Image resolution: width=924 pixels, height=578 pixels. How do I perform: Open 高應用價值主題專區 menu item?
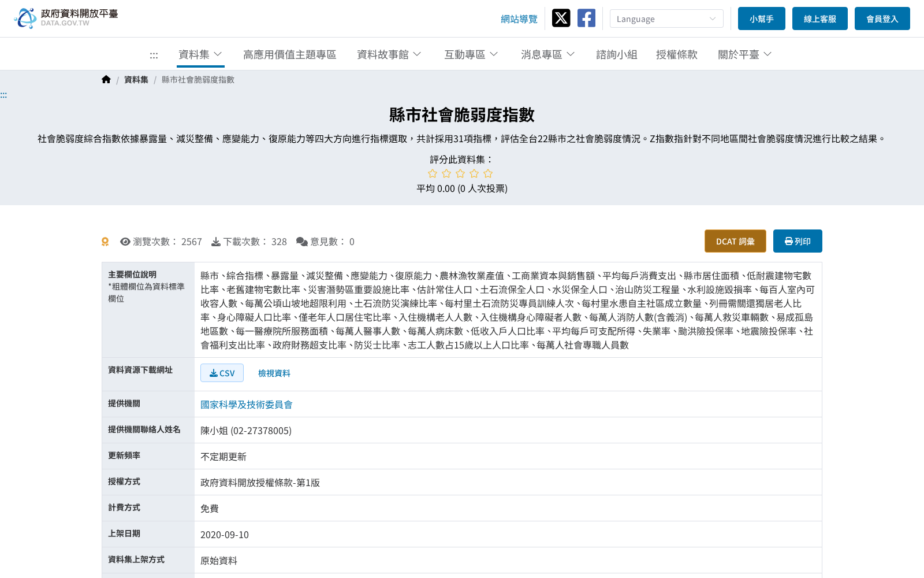289,54
